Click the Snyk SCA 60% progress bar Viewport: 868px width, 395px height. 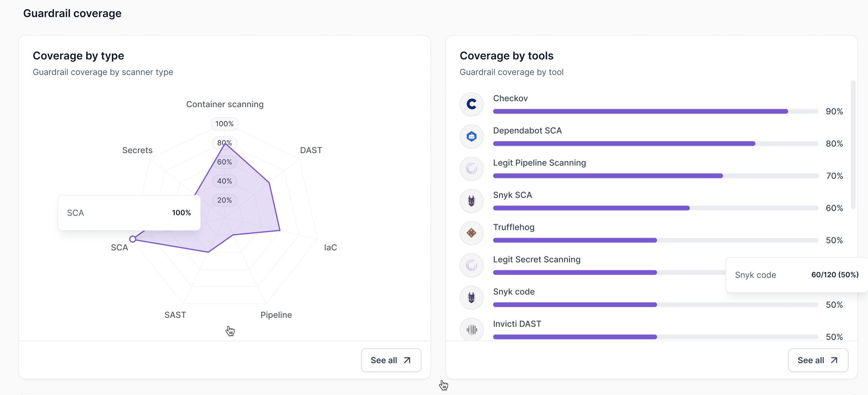coord(656,208)
